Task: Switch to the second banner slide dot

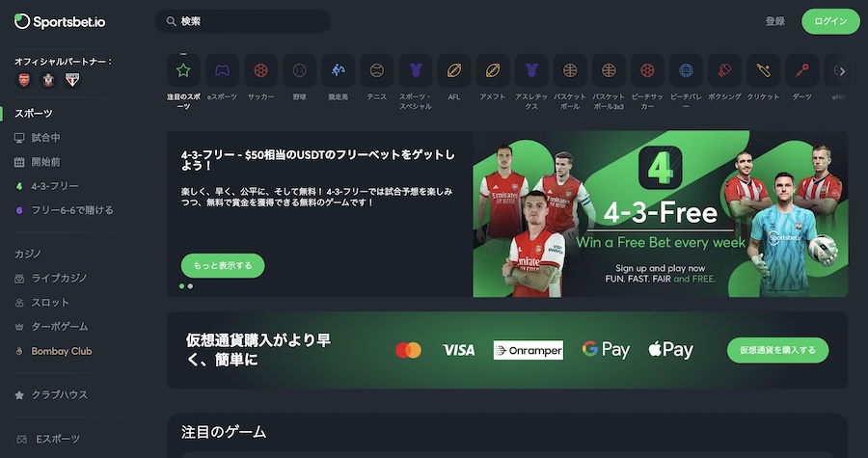Action: [x=190, y=286]
